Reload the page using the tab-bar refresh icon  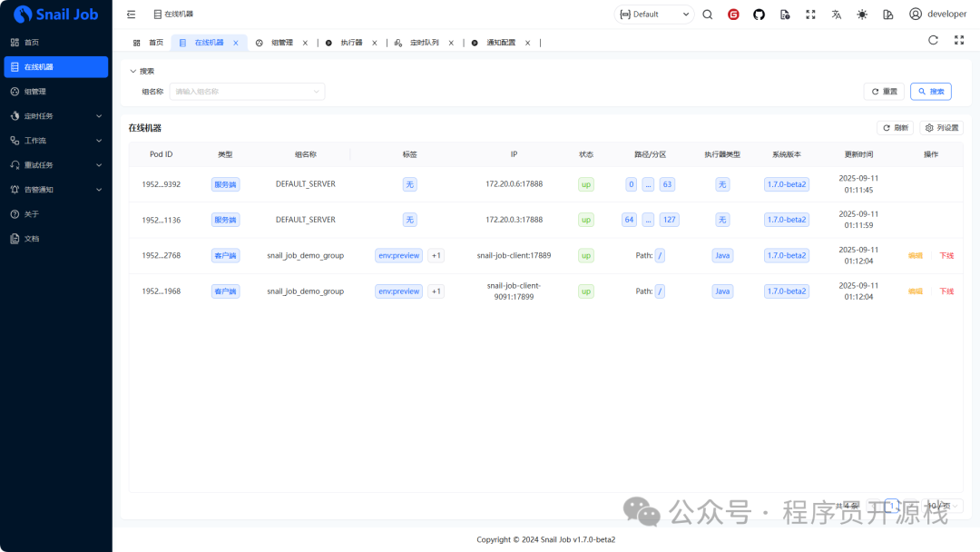pos(933,40)
